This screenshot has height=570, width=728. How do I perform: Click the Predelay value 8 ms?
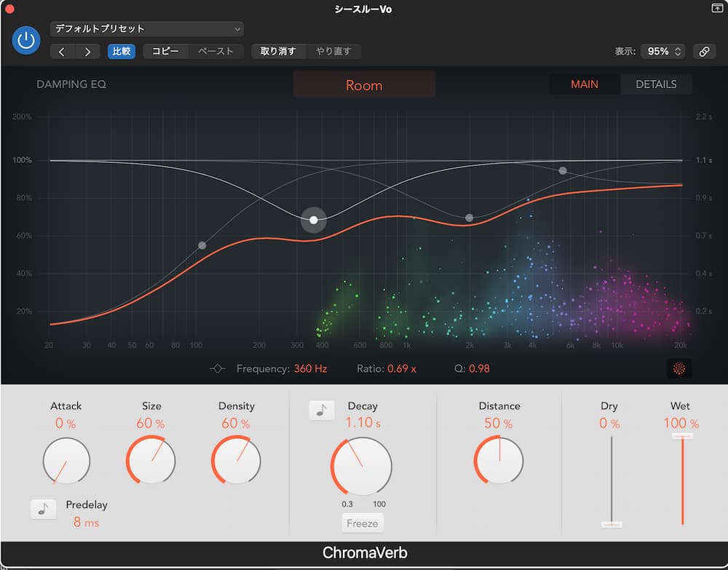tap(87, 522)
